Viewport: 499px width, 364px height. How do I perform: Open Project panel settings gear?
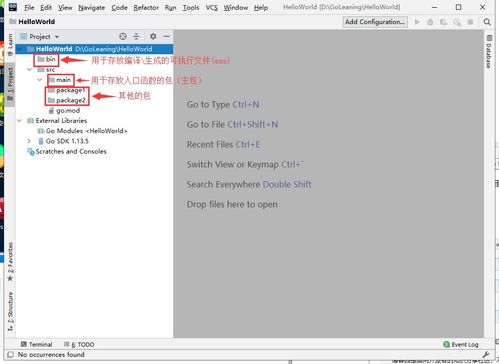coord(153,36)
